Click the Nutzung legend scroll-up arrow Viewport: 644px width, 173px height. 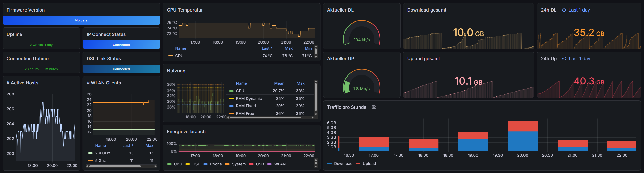tap(316, 81)
